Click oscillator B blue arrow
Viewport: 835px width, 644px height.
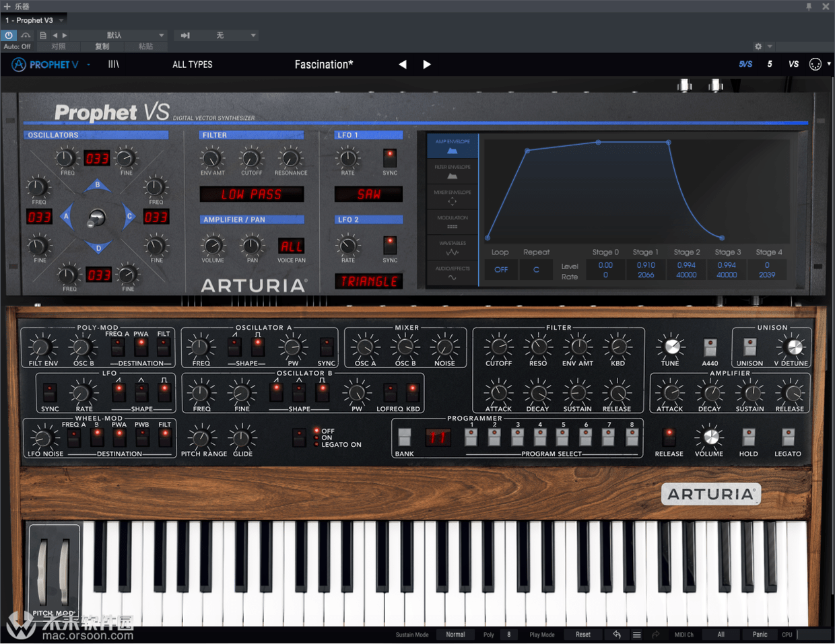point(98,185)
